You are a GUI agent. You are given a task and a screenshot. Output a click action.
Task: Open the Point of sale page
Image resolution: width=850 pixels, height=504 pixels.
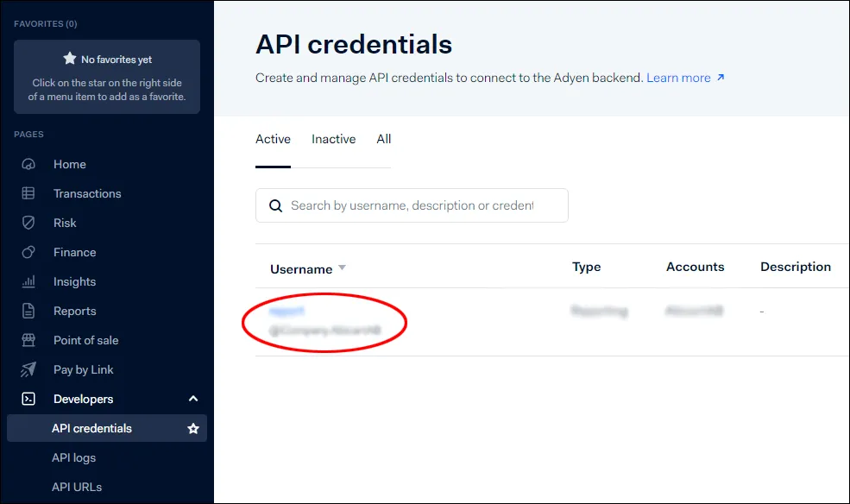tap(85, 340)
